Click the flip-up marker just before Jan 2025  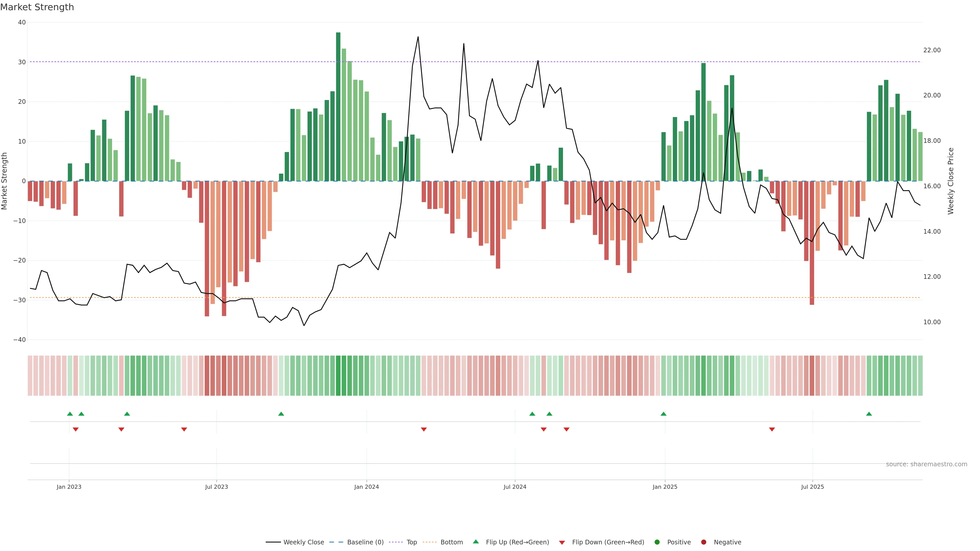(664, 414)
